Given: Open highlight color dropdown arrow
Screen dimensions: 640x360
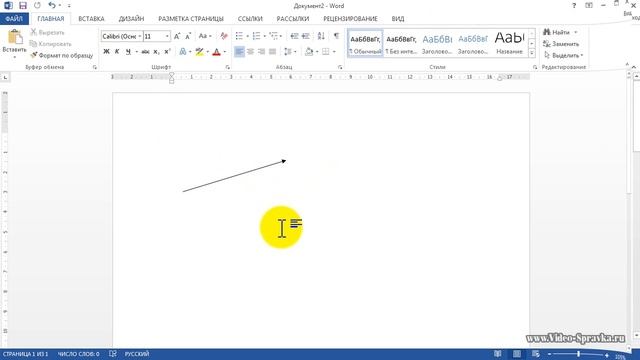Looking at the screenshot, I should pos(207,52).
